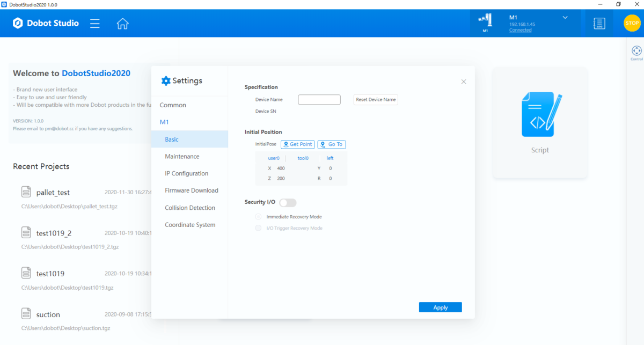Click the yellow STOP emergency button
The height and width of the screenshot is (345, 644).
click(x=632, y=23)
